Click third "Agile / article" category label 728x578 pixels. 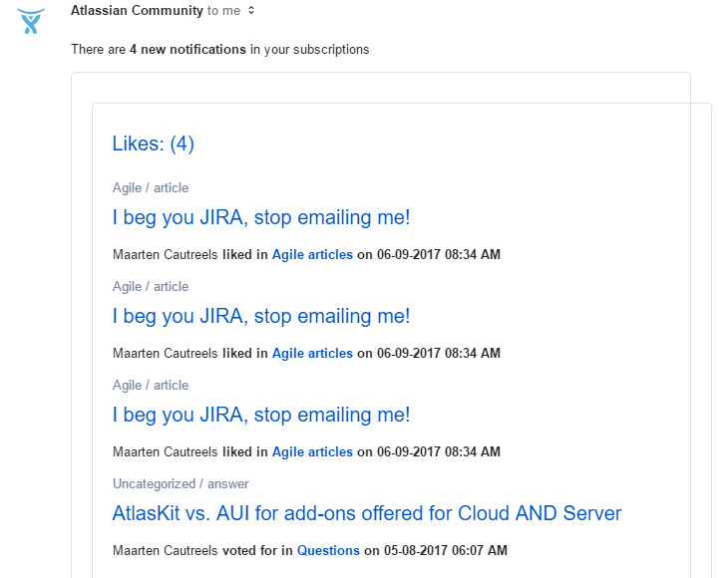(151, 386)
